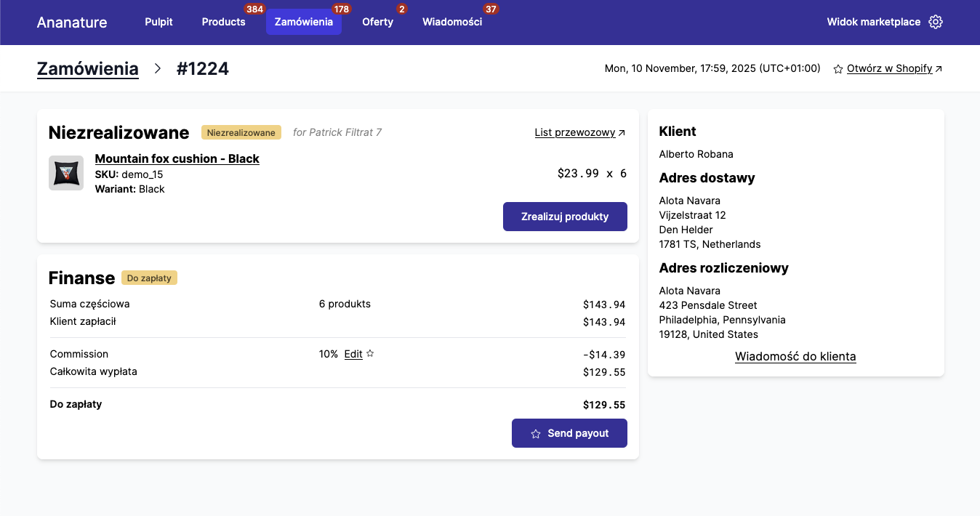
Task: Click the star icon beside Otwórz w Shopify
Action: pyautogui.click(x=838, y=69)
